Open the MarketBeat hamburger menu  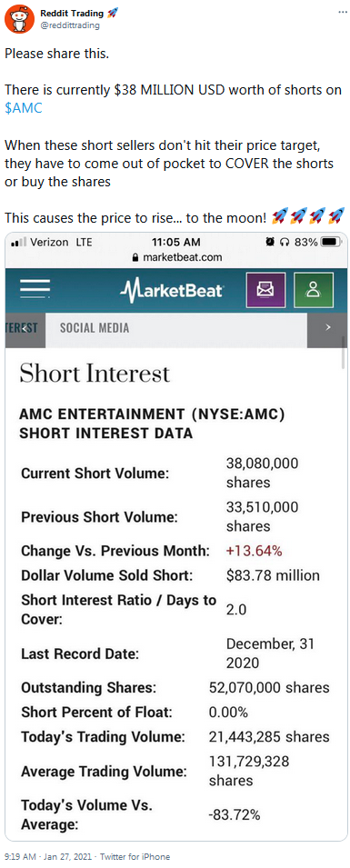(35, 290)
